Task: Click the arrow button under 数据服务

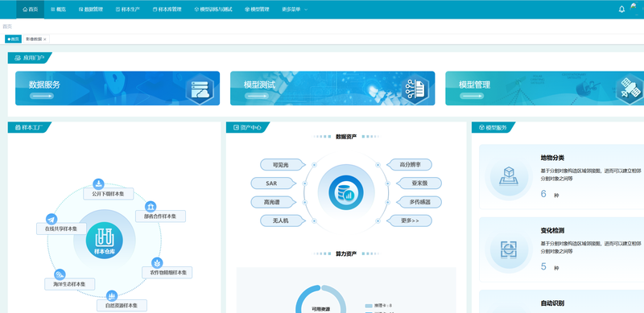Action: coord(42,96)
